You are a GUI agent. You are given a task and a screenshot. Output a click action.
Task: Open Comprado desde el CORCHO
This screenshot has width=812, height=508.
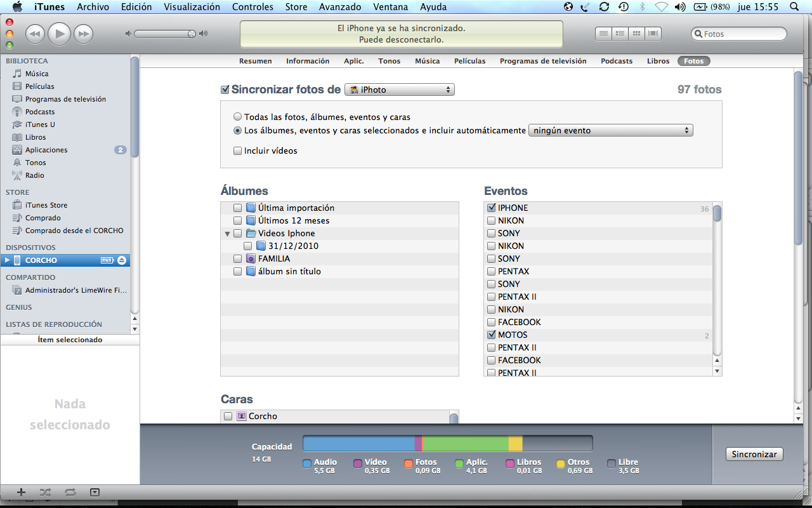[74, 231]
